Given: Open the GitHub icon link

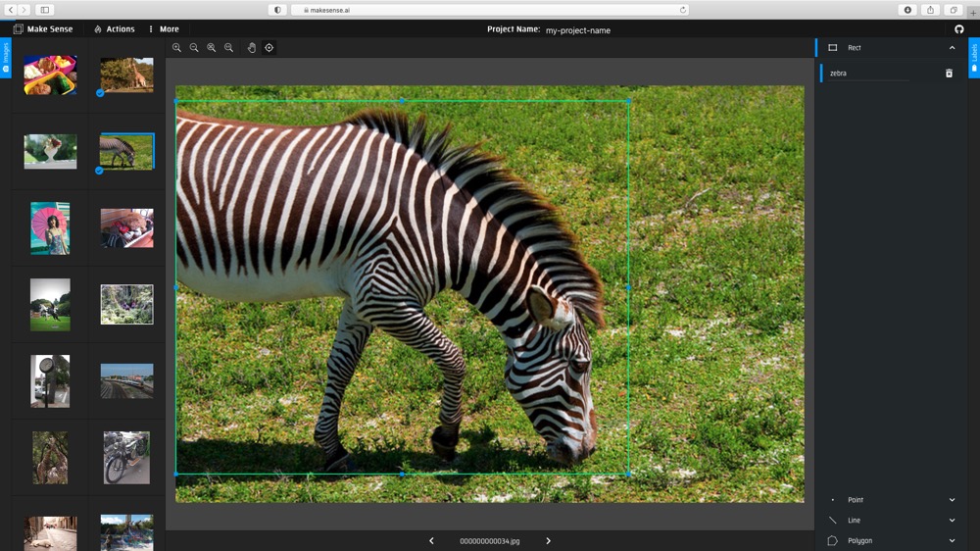Looking at the screenshot, I should pyautogui.click(x=959, y=29).
